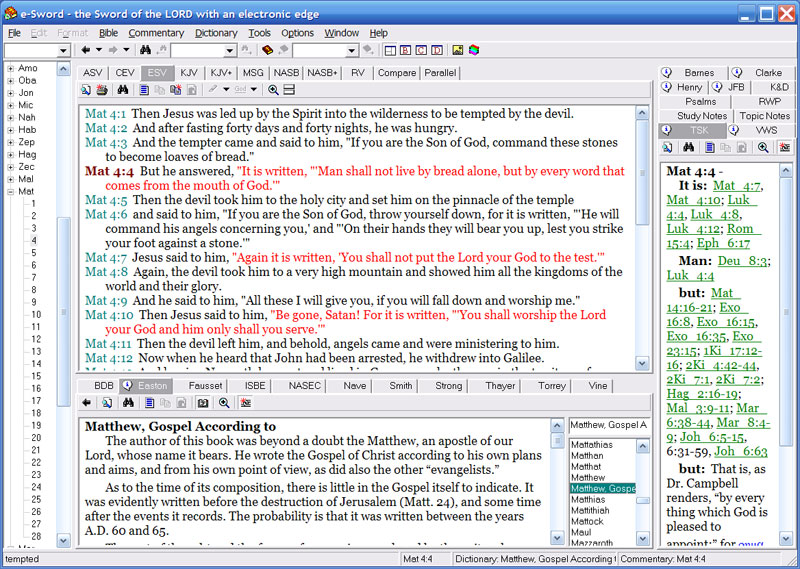Image resolution: width=800 pixels, height=569 pixels.
Task: Click binoculars search in Bible pane toolbar
Action: pyautogui.click(x=122, y=90)
